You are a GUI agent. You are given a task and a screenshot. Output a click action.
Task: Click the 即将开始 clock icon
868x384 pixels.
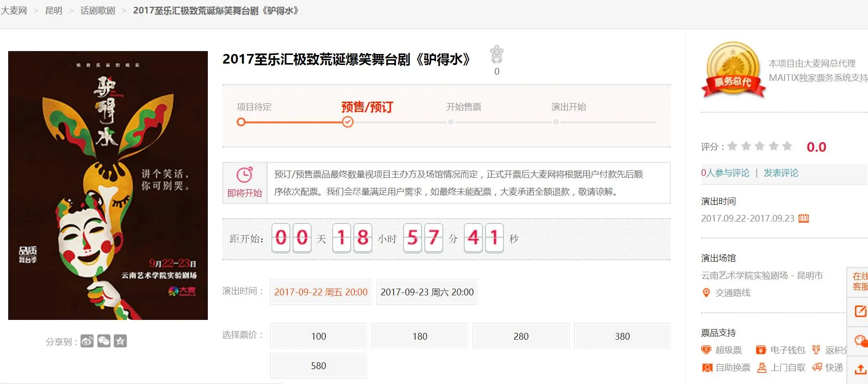pos(244,175)
